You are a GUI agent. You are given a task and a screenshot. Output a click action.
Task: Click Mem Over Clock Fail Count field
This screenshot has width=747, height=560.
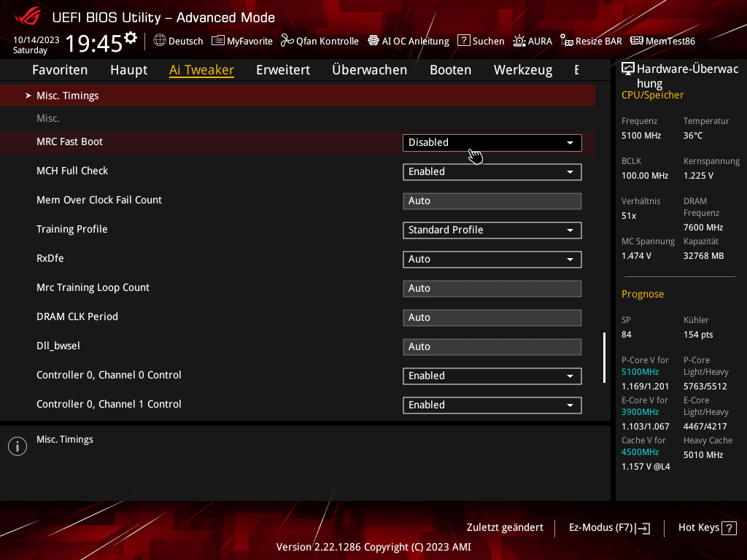[x=492, y=201]
